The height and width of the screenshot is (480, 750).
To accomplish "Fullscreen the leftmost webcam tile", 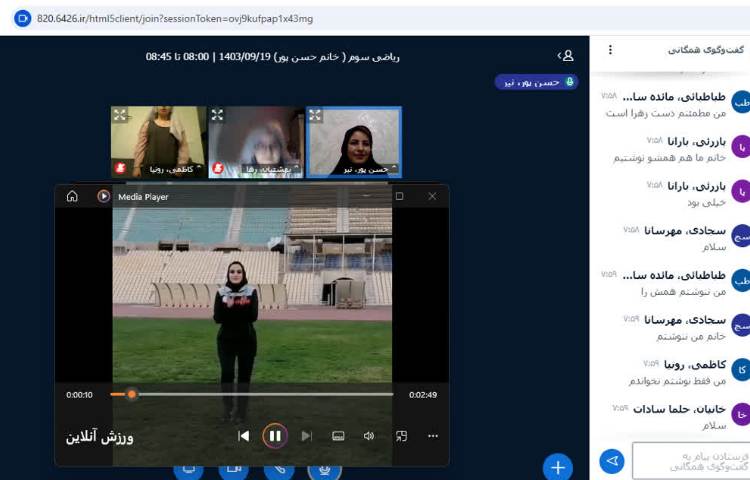I will coord(120,115).
